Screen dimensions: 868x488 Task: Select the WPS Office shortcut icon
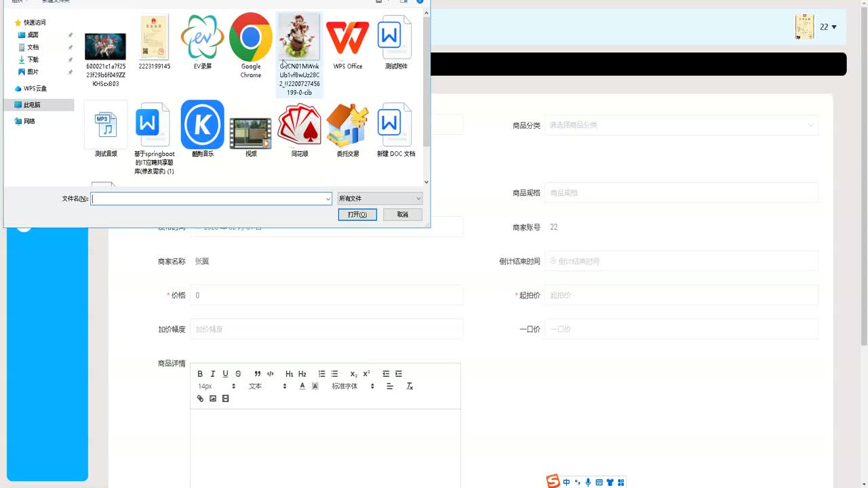pyautogui.click(x=348, y=42)
